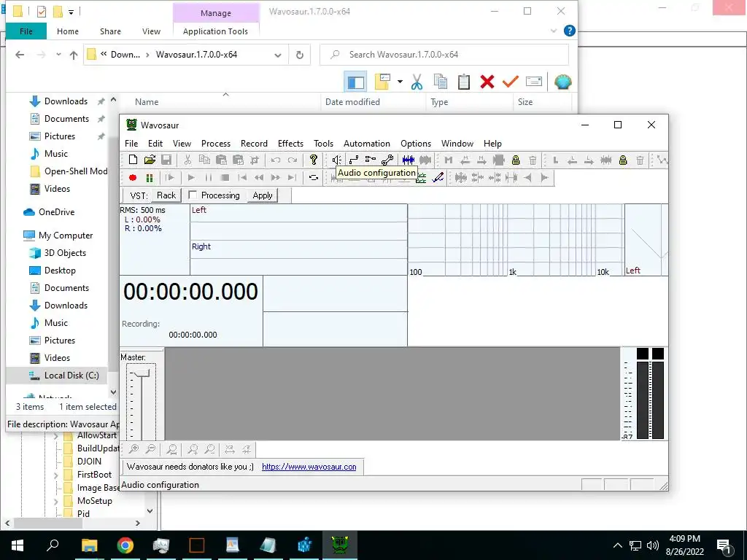Click the blue File tab in File Explorer
This screenshot has height=560, width=747.
(26, 31)
